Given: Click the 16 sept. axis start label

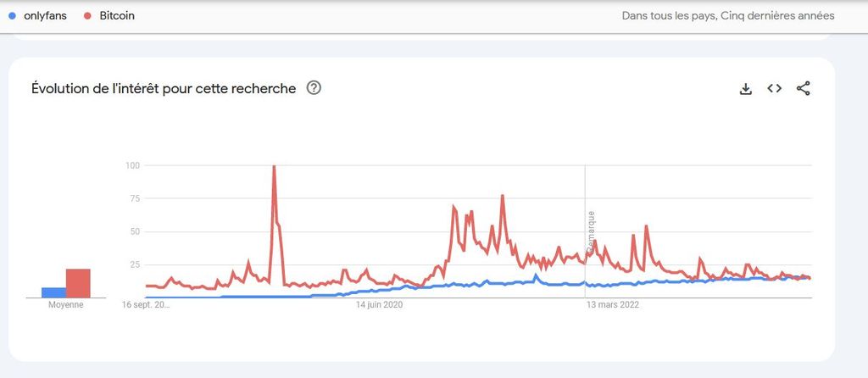Looking at the screenshot, I should point(146,305).
